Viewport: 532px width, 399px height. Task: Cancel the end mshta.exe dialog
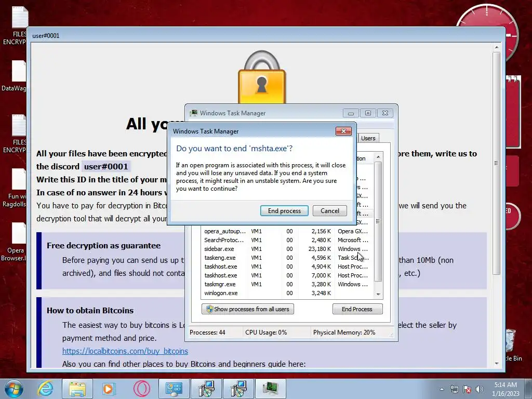330,211
